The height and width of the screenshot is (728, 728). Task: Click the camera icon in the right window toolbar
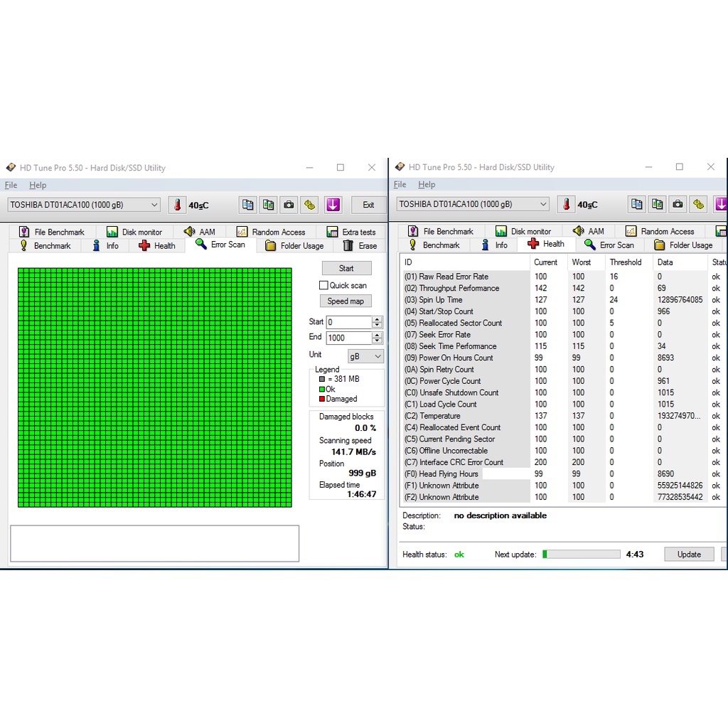[678, 204]
